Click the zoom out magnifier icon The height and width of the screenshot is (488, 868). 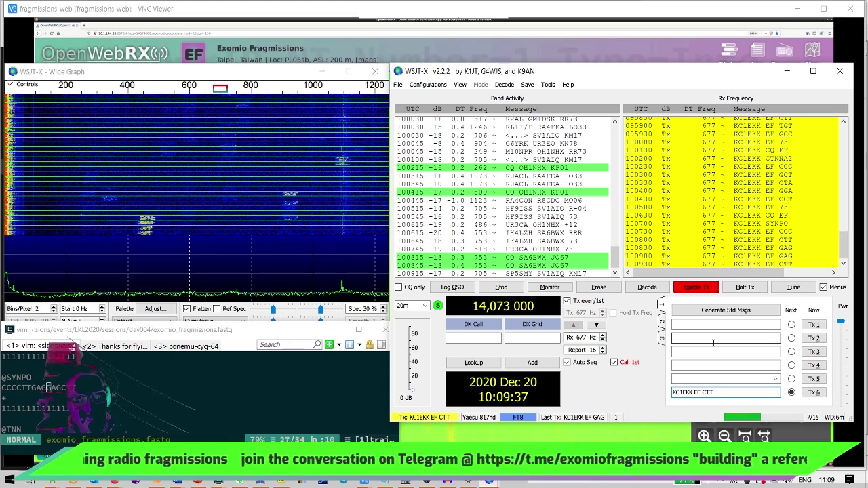pyautogui.click(x=724, y=436)
